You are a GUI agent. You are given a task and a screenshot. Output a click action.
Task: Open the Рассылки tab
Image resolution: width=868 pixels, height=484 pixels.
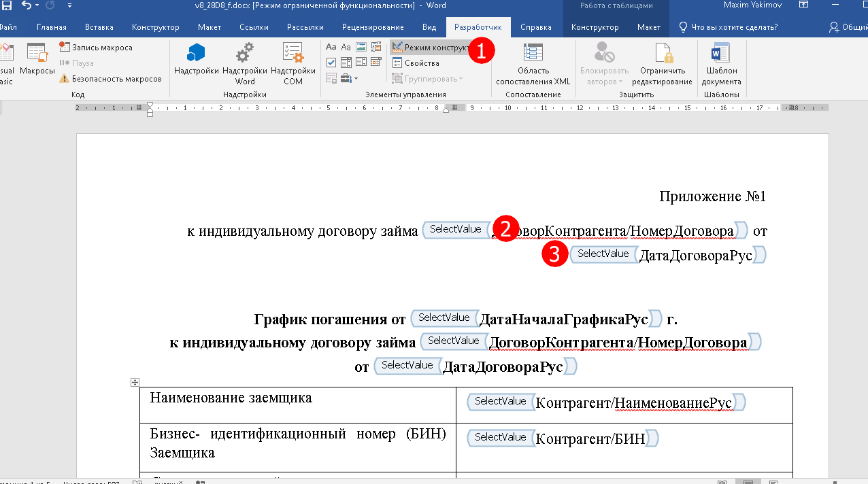305,27
